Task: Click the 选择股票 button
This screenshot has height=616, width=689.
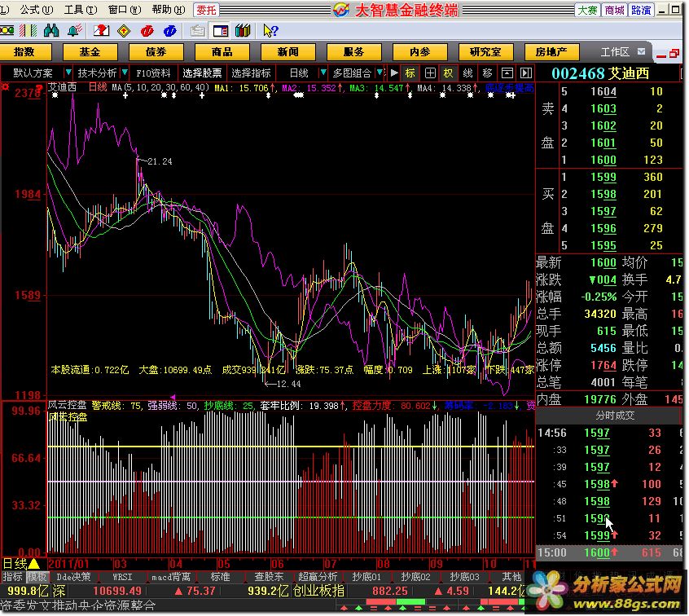Action: (x=202, y=73)
